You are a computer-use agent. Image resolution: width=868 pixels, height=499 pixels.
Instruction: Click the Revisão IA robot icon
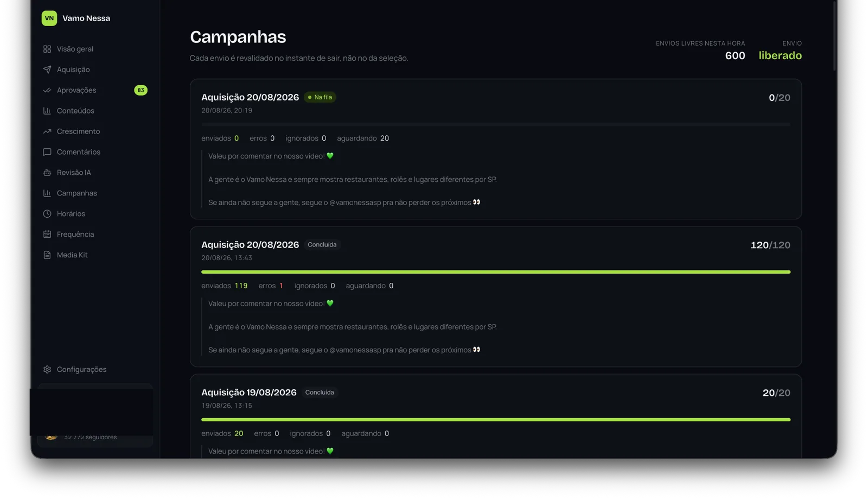(x=47, y=173)
